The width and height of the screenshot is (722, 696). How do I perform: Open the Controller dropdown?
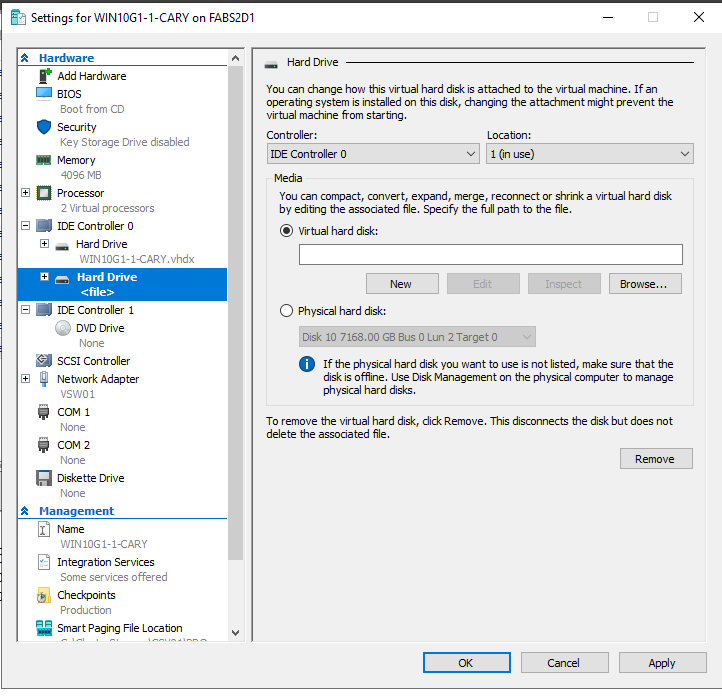coord(373,154)
